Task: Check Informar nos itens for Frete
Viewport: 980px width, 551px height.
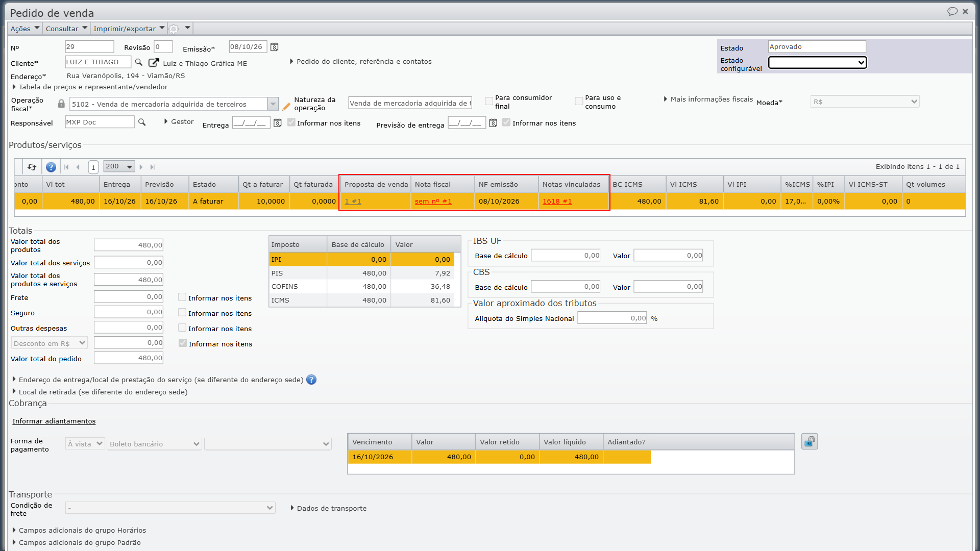Action: tap(182, 297)
